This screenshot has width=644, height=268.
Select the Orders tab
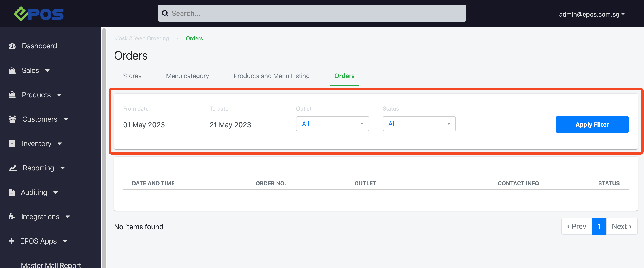coord(345,76)
